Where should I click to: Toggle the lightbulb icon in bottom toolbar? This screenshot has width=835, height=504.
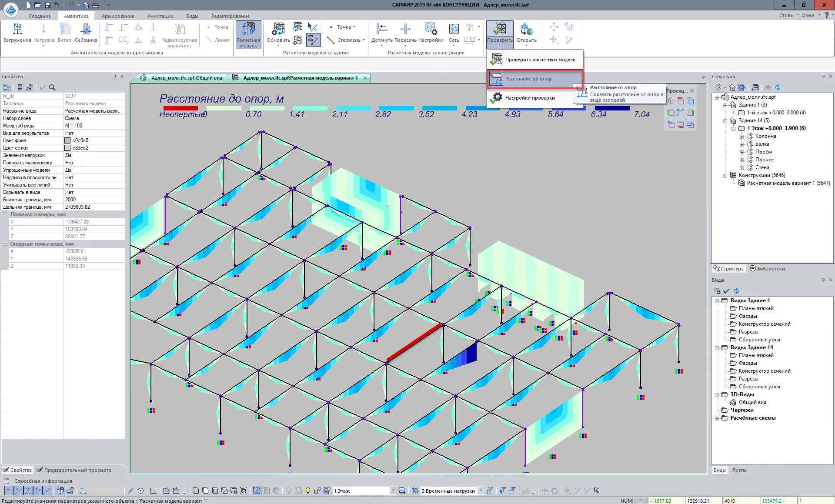pos(307,491)
